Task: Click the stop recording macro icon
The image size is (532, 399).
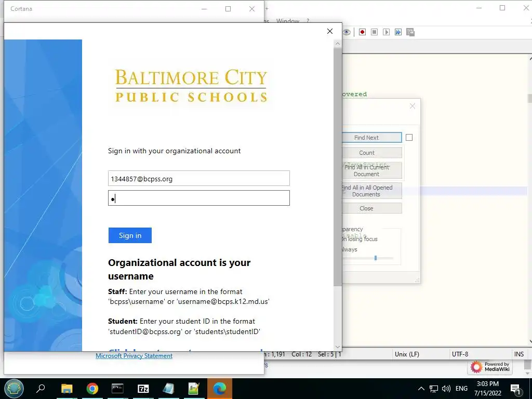Action: [374, 32]
